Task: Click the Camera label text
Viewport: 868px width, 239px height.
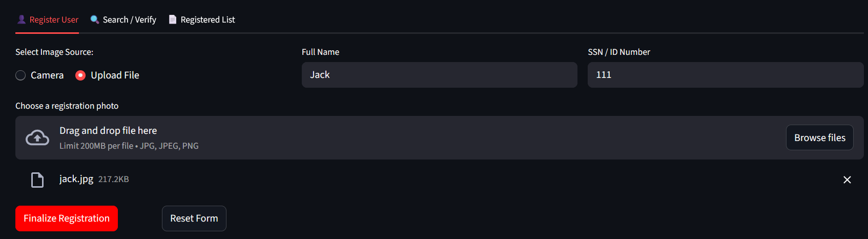Action: coord(47,75)
